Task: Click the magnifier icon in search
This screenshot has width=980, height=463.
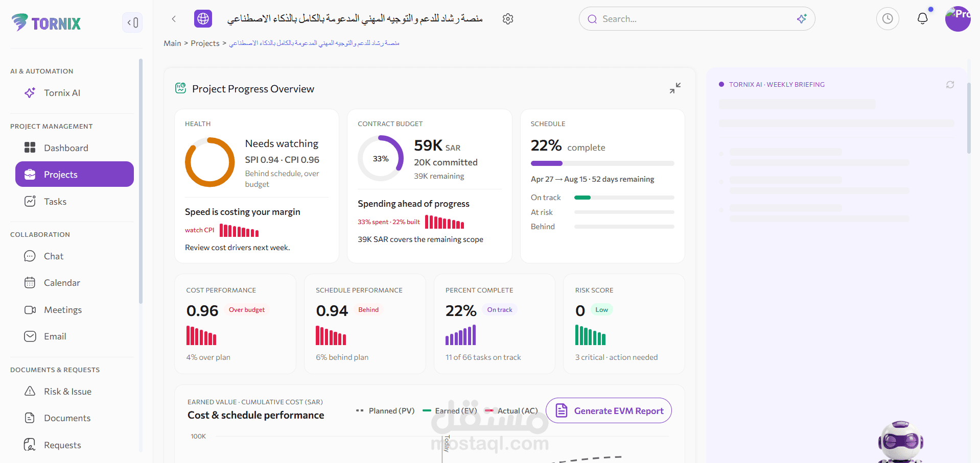Action: [x=592, y=19]
